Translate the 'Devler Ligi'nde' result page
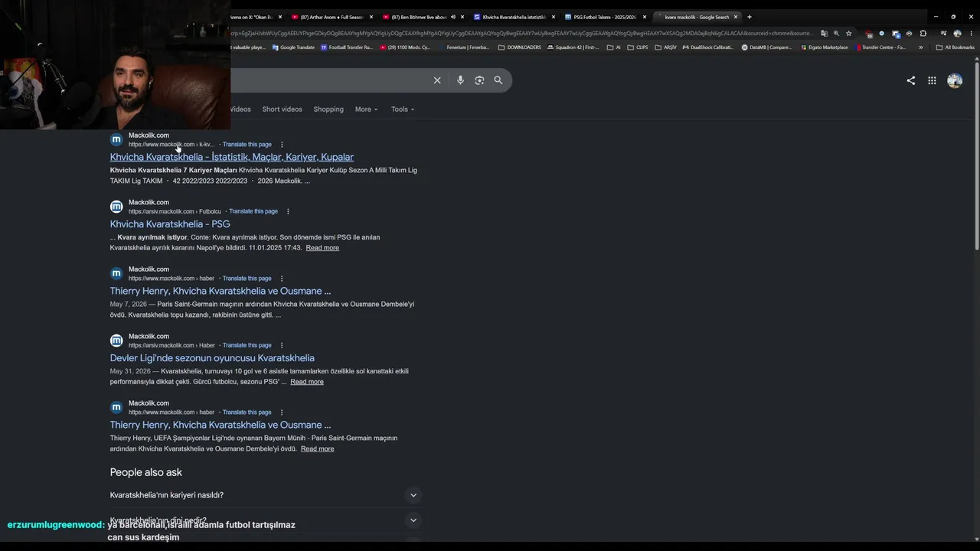 click(247, 345)
